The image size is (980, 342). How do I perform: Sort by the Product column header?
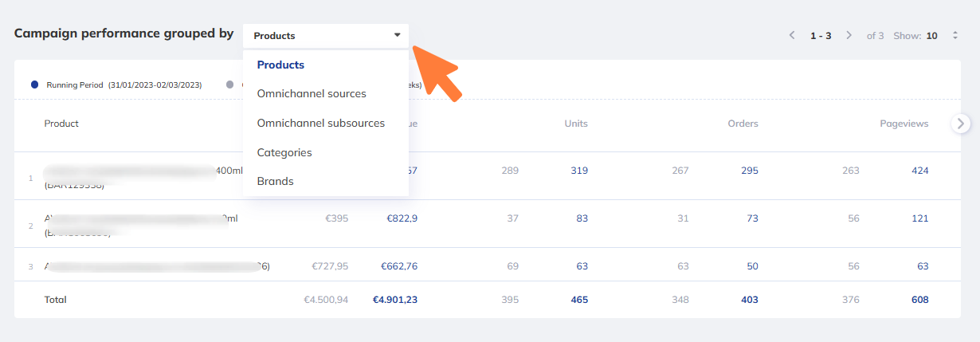click(x=61, y=124)
